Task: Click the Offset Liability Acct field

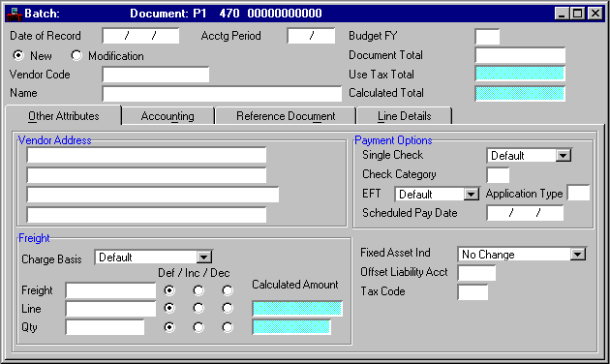Action: click(476, 273)
